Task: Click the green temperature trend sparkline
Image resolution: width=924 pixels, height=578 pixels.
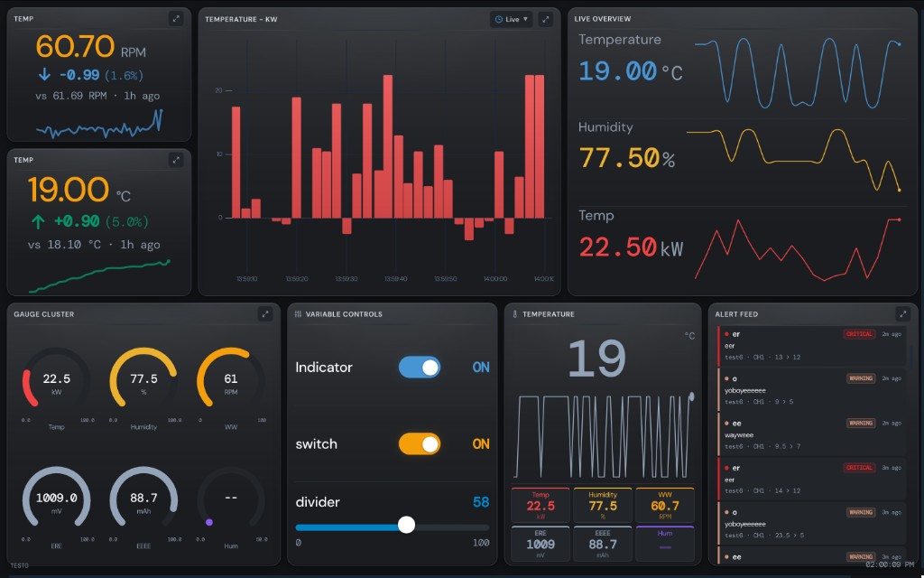Action: pos(99,275)
